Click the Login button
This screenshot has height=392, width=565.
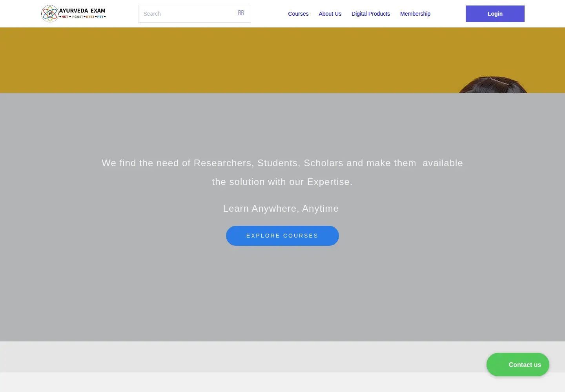tap(495, 14)
